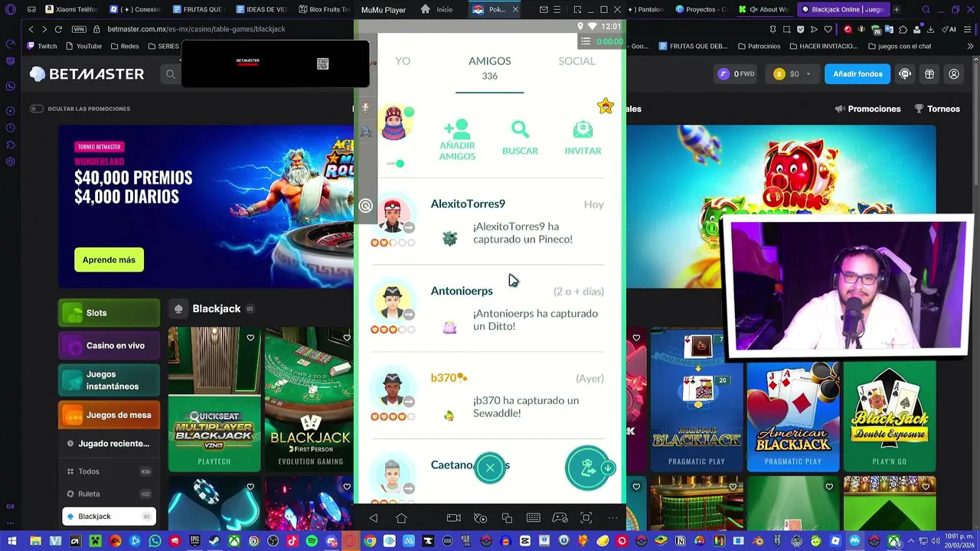Open Spotify from Windows taskbar

tap(312, 541)
